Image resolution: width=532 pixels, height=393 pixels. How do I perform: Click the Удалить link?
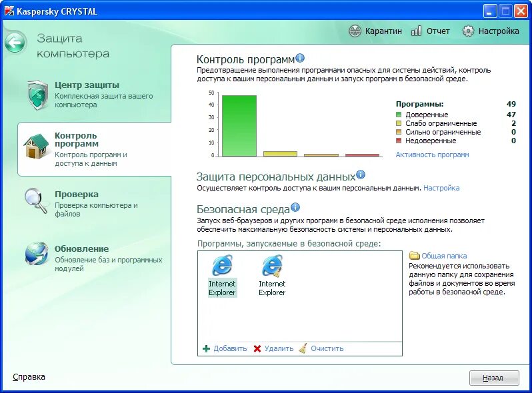coord(279,348)
